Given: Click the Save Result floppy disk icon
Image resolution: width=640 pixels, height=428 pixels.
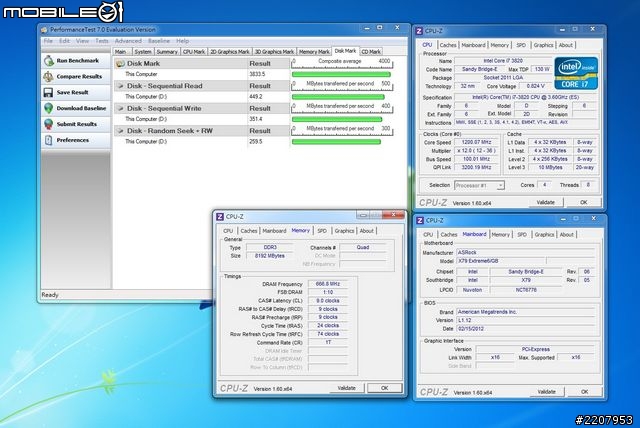Looking at the screenshot, I should [48, 92].
